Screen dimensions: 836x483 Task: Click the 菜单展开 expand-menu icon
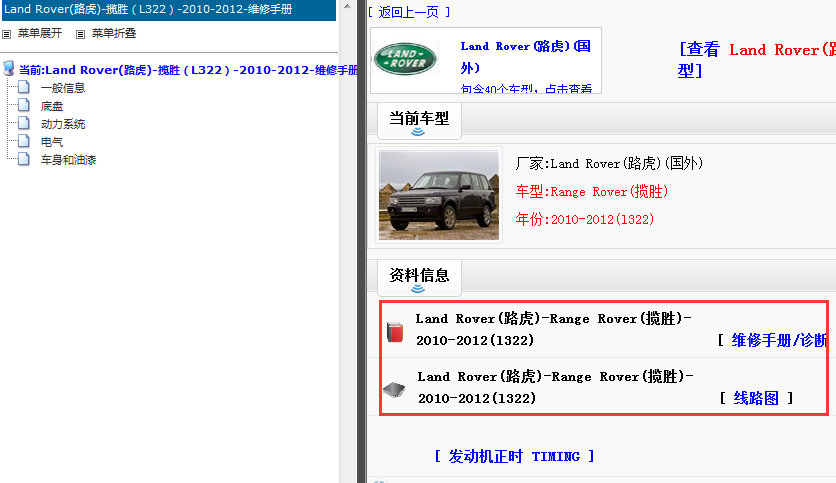pyautogui.click(x=6, y=34)
